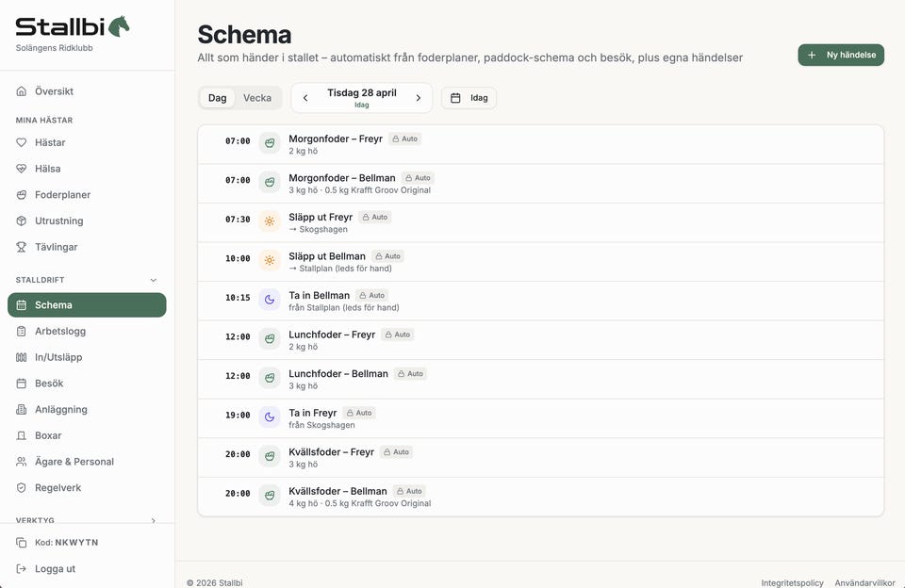The height and width of the screenshot is (588, 905).
Task: Expand the Verktyg sidebar section
Action: [x=154, y=520]
